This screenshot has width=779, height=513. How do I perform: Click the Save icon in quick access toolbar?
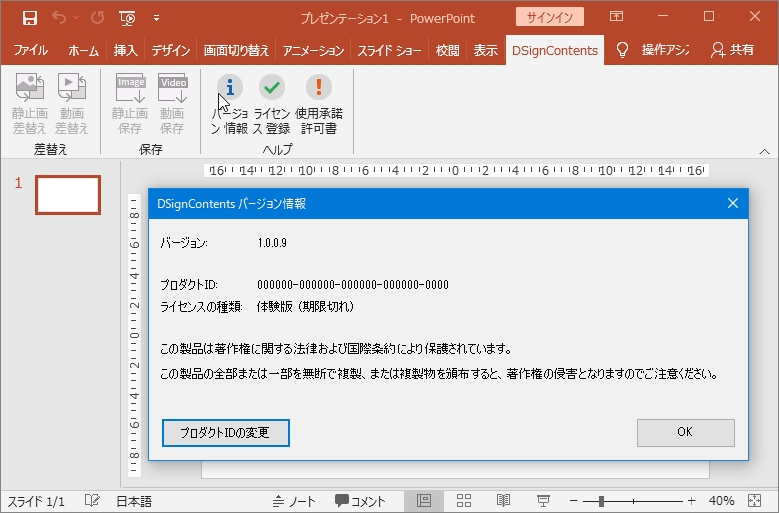(30, 18)
